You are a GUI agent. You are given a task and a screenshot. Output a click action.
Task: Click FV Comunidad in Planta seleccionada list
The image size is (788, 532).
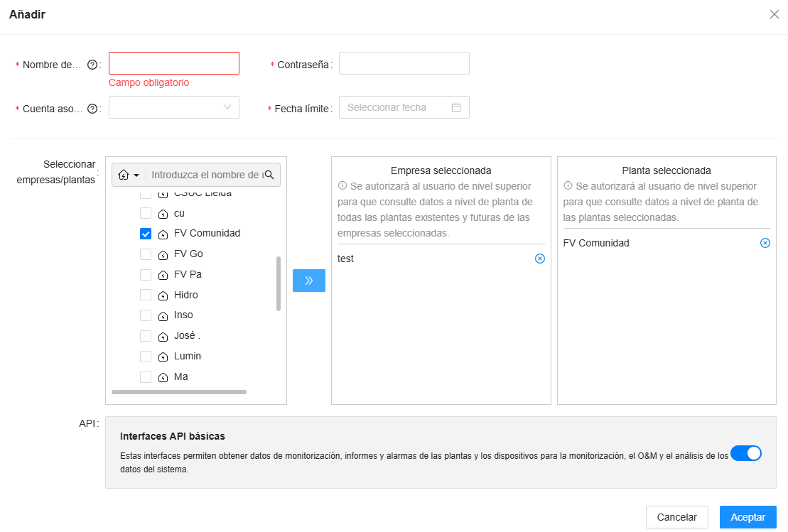pos(596,243)
